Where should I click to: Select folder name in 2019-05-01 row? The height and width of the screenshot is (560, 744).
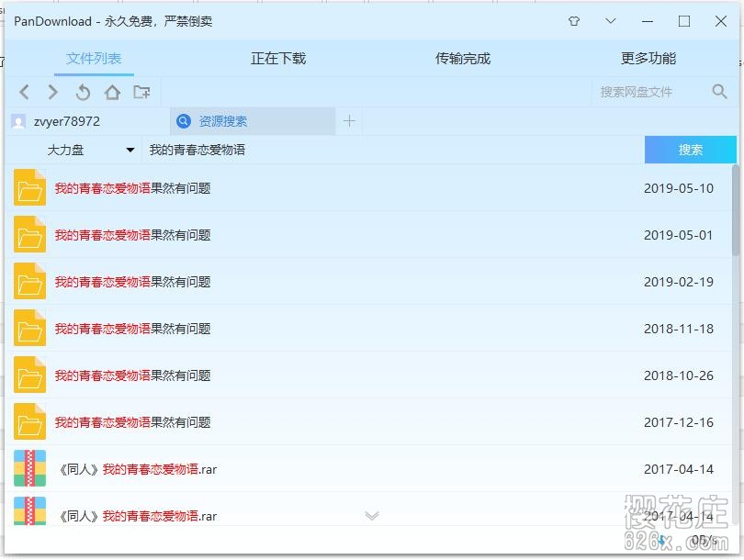click(x=132, y=235)
